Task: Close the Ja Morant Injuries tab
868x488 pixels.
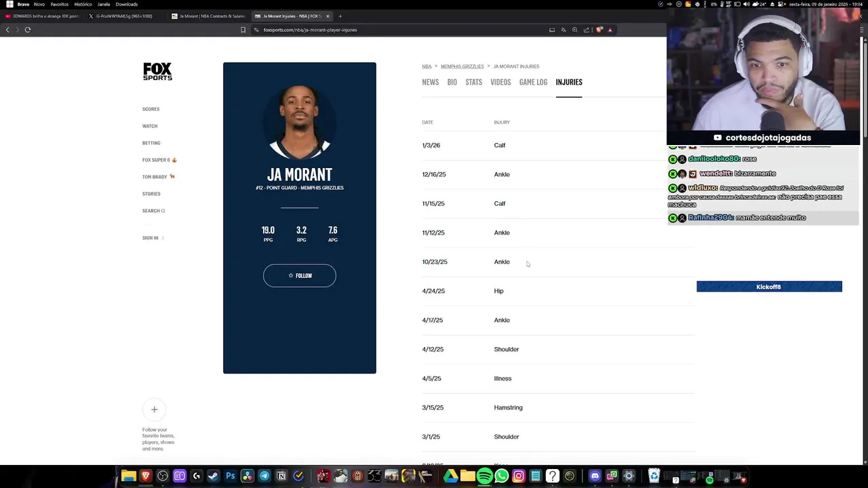Action: [x=328, y=16]
